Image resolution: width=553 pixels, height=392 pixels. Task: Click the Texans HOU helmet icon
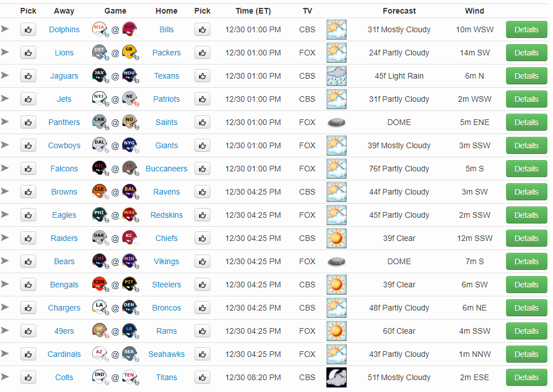[131, 76]
